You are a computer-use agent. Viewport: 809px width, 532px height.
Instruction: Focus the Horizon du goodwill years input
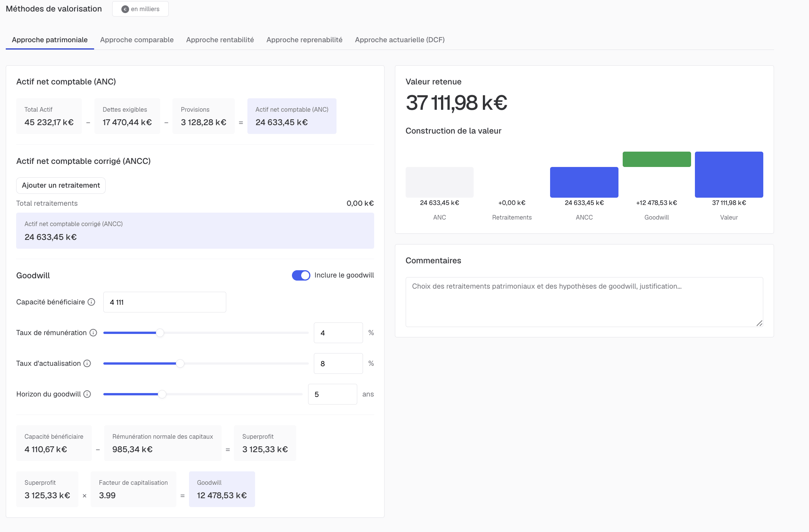(332, 394)
